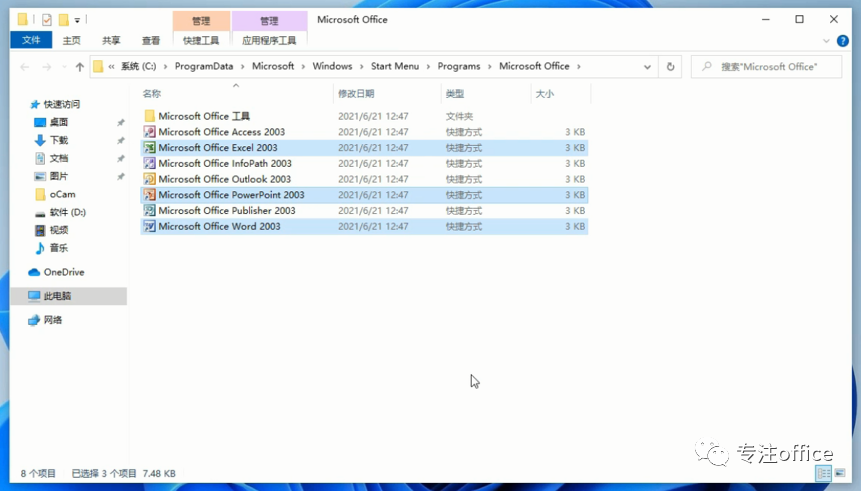Select the Microsoft Office InfoPath 2003 filename
861x491 pixels.
point(225,163)
